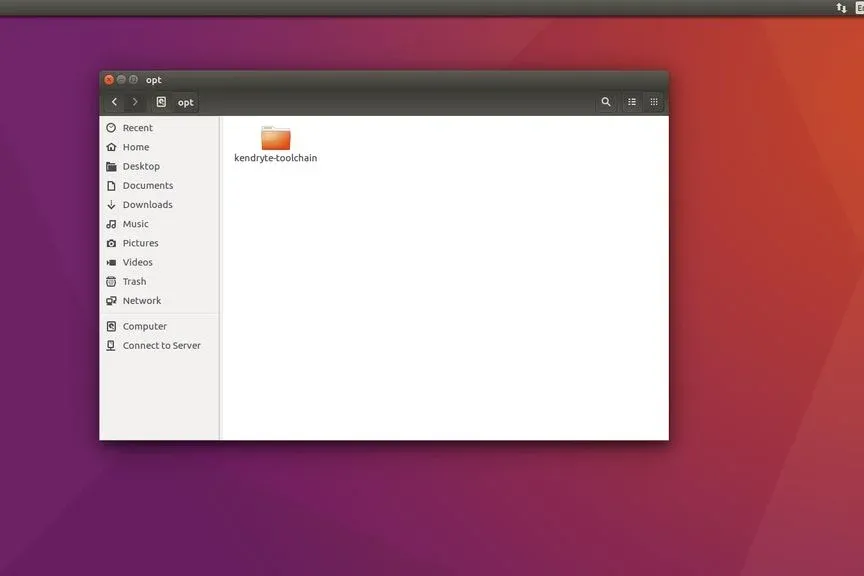Go forward with the right arrow button
The width and height of the screenshot is (864, 576).
pos(135,102)
